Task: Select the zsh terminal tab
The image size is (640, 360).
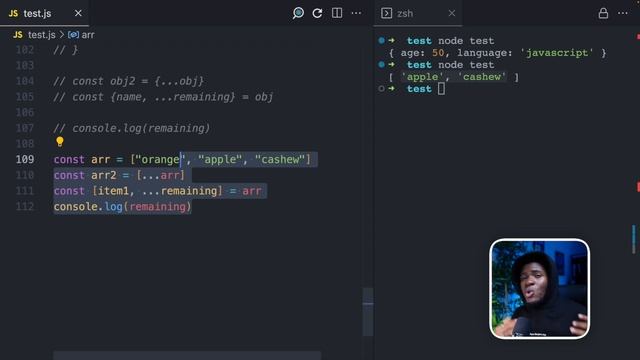Action: tap(418, 13)
